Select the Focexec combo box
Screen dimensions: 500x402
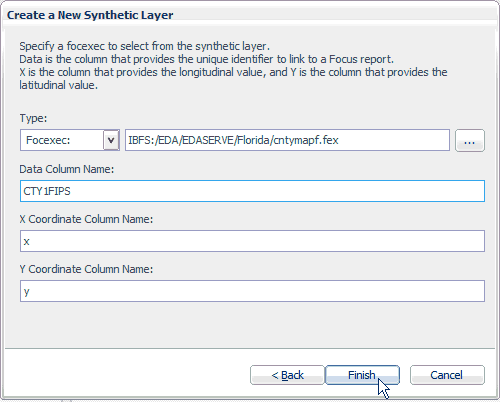[x=70, y=140]
